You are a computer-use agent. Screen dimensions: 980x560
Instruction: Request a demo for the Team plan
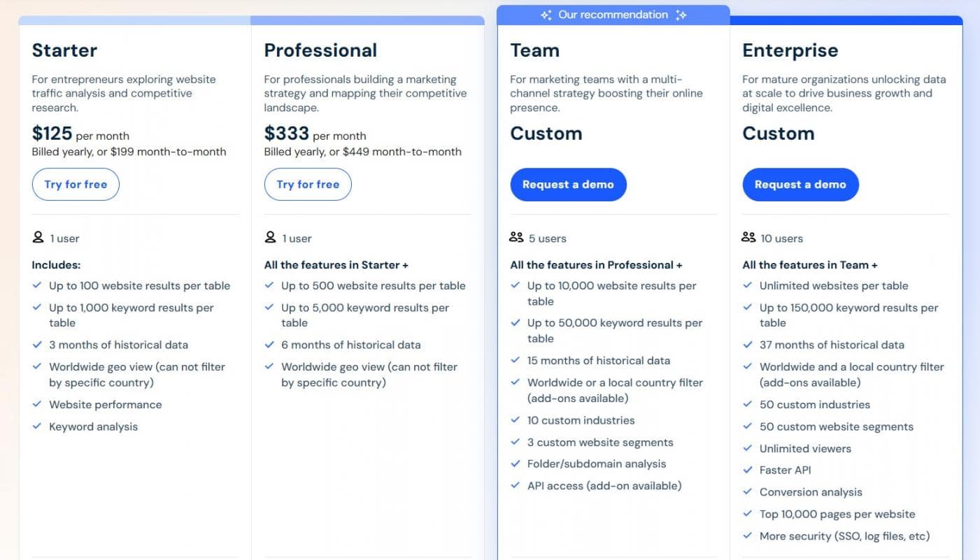click(568, 185)
